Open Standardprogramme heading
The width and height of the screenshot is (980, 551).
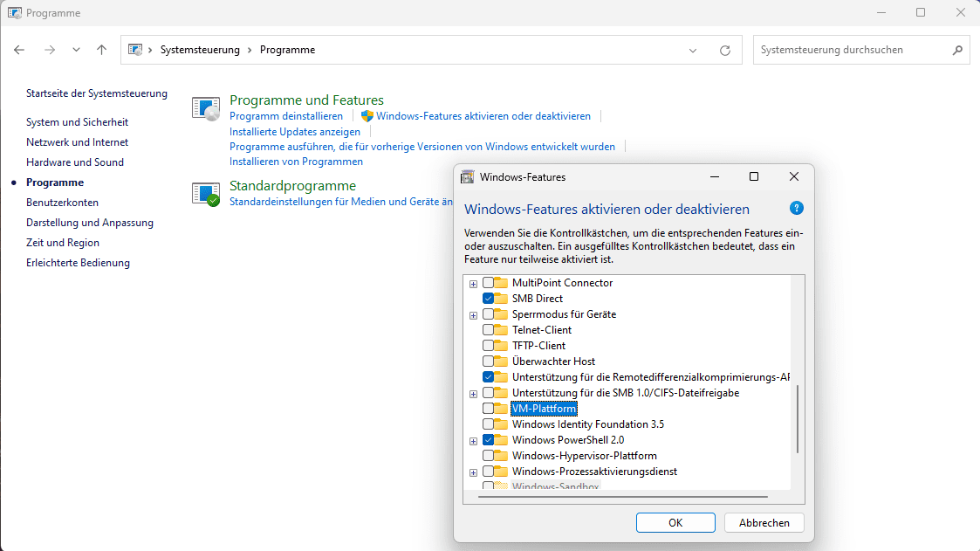click(292, 186)
